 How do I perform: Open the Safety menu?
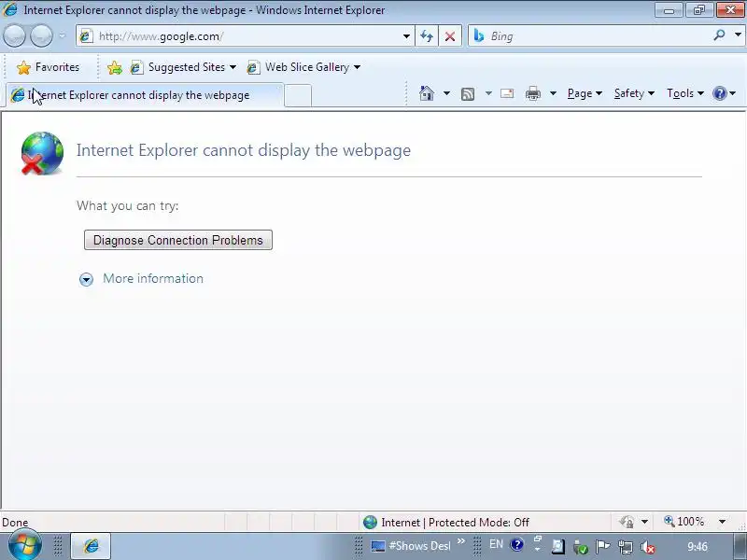click(x=634, y=93)
